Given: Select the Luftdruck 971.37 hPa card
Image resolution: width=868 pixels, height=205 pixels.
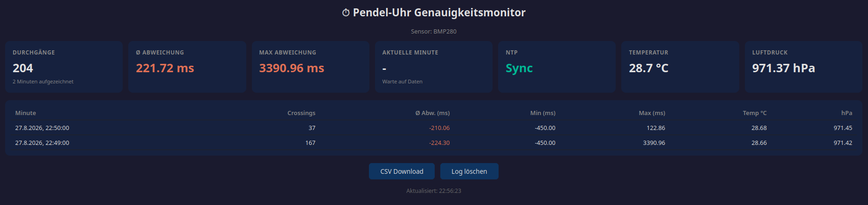Looking at the screenshot, I should 803,67.
